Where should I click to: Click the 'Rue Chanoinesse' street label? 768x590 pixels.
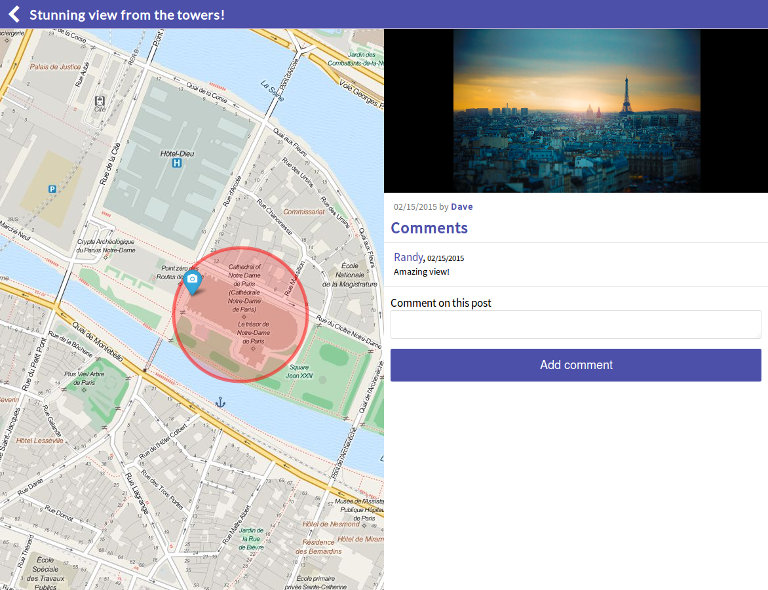[x=274, y=216]
